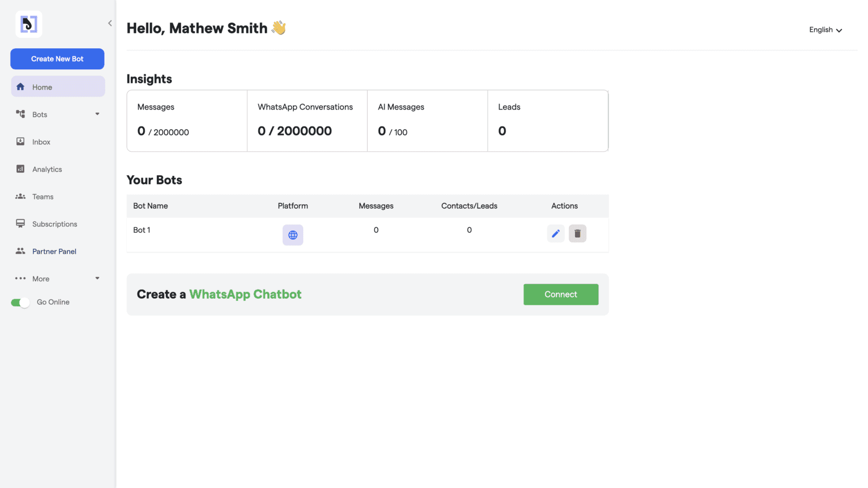Click the Leads insight card
868x488 pixels.
(x=547, y=121)
